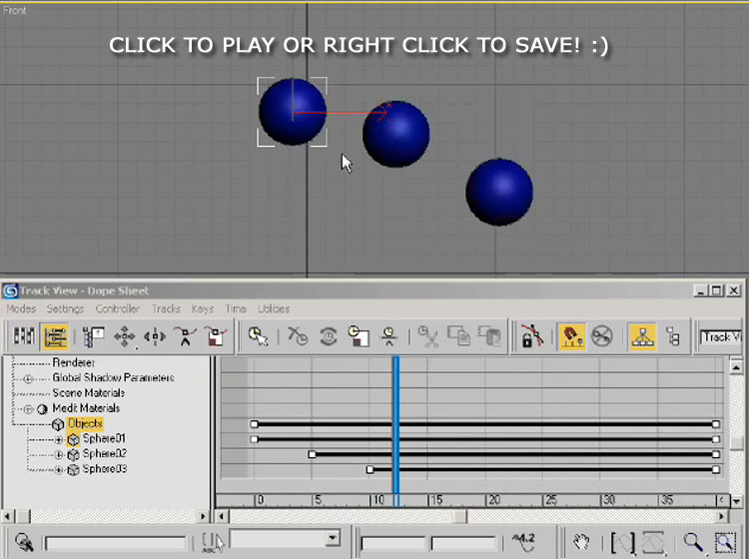
Task: Select the Pan hand tool
Action: coord(582,542)
